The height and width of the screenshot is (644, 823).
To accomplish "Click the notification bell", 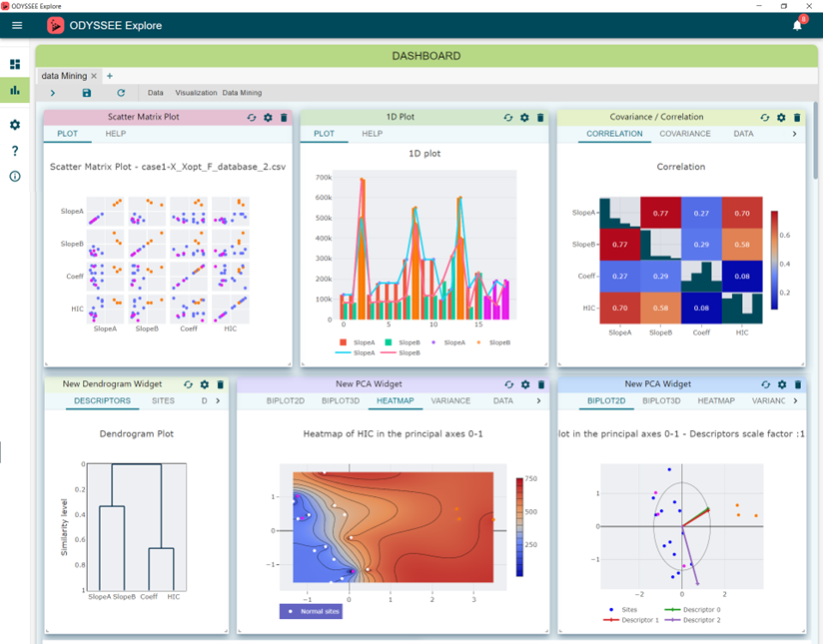I will click(x=796, y=24).
